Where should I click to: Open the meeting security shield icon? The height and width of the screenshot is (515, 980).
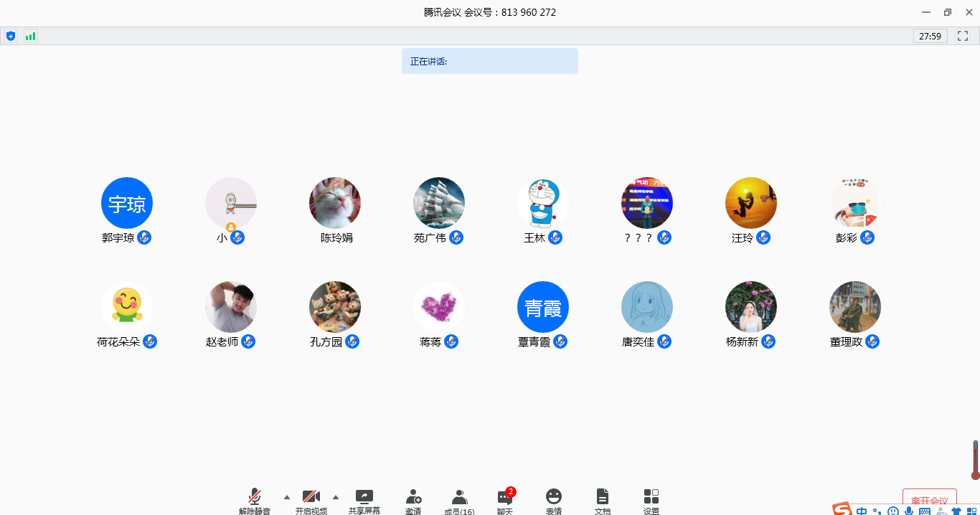10,36
